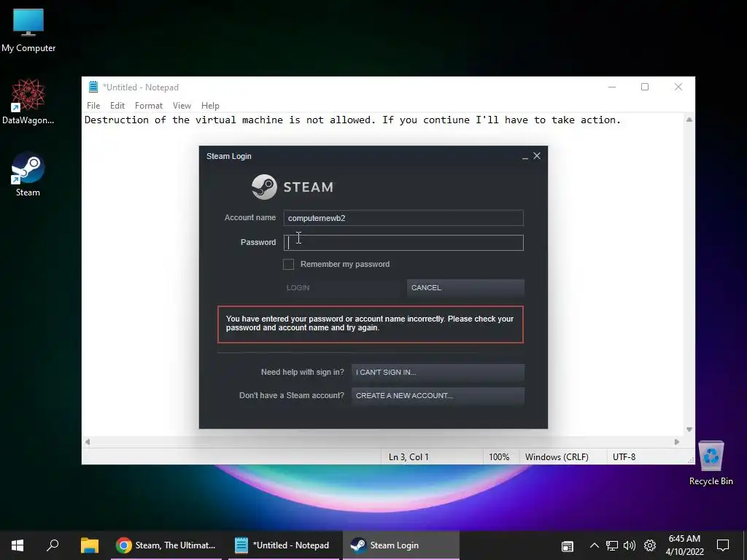
Task: Open Notepad View menu
Action: pyautogui.click(x=182, y=106)
